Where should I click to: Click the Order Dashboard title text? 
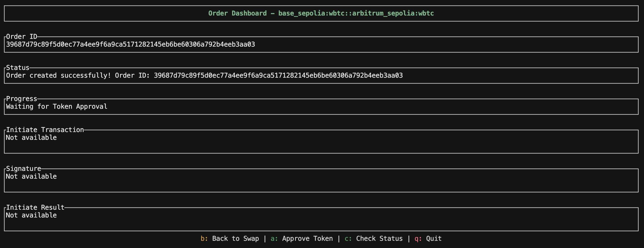(321, 13)
